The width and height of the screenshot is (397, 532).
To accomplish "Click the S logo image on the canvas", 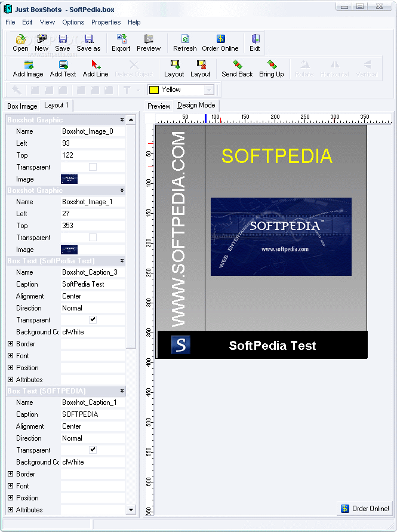I will click(180, 345).
